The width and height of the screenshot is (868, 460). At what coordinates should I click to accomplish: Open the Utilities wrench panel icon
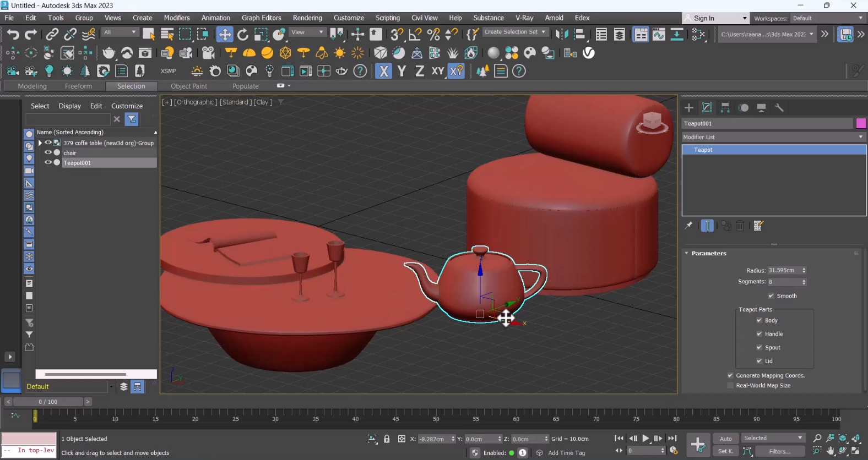pyautogui.click(x=779, y=108)
